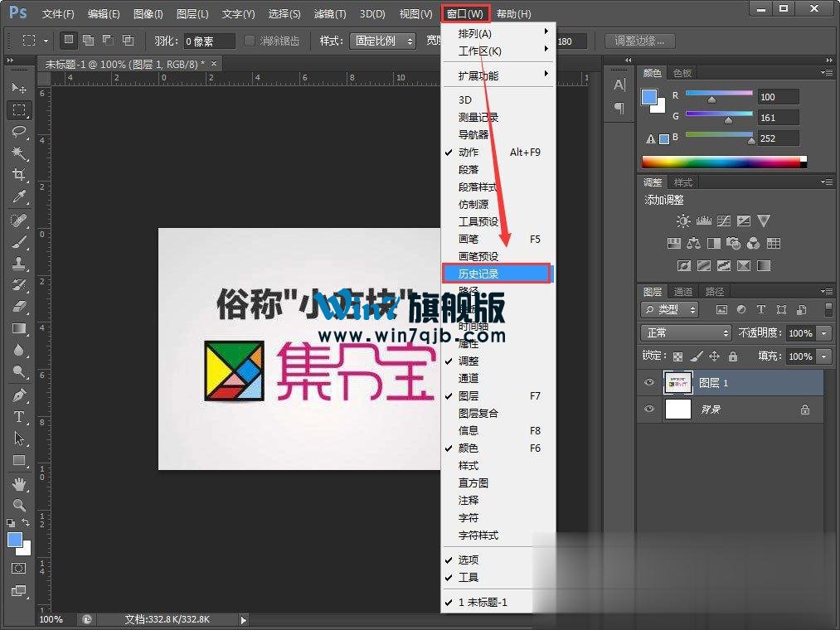The height and width of the screenshot is (630, 840).
Task: Select the Move tool
Action: pyautogui.click(x=19, y=87)
